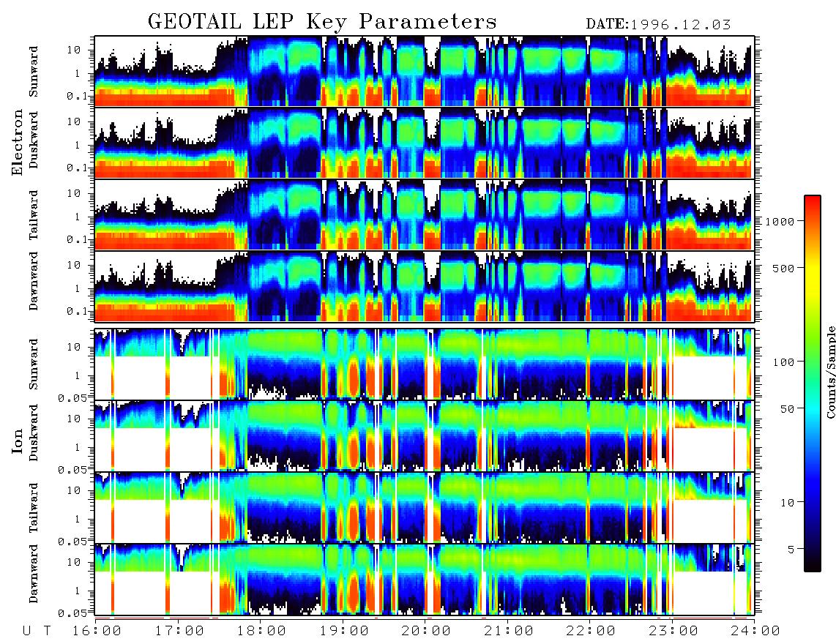Click the "1000" color bar tick label

click(780, 221)
